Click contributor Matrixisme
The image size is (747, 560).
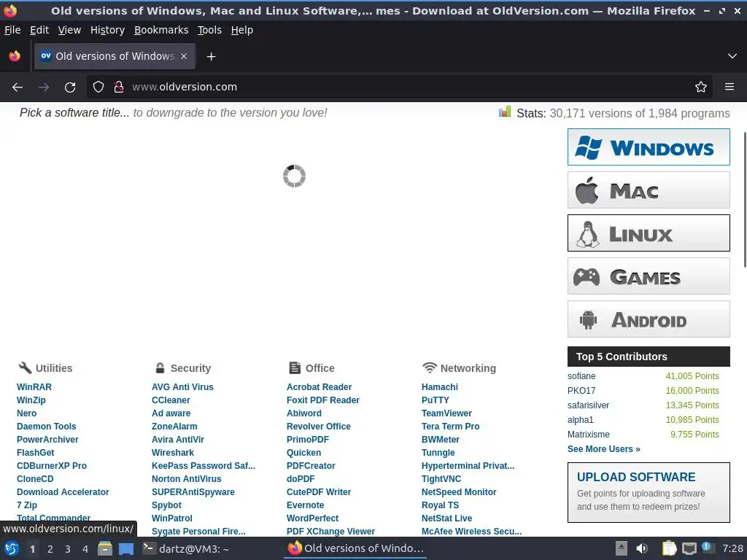coord(589,435)
